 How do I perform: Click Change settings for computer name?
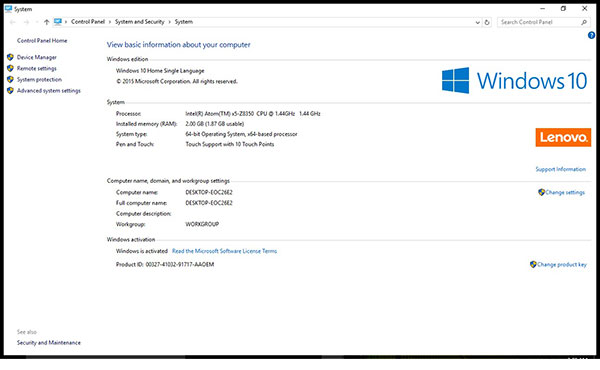[x=565, y=192]
